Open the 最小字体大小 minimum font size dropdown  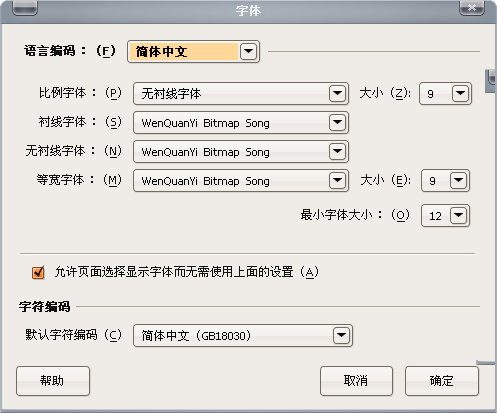(445, 216)
